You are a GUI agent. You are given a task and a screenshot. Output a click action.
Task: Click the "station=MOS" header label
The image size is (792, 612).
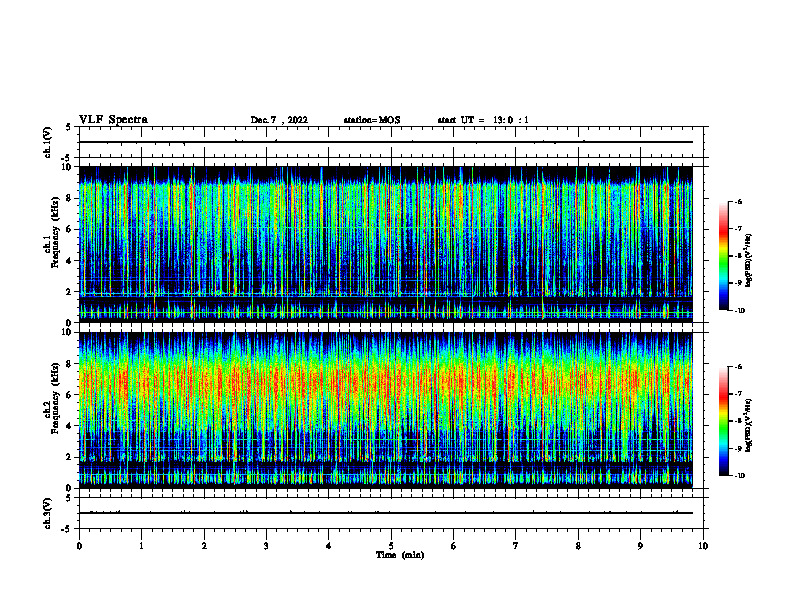pyautogui.click(x=372, y=120)
